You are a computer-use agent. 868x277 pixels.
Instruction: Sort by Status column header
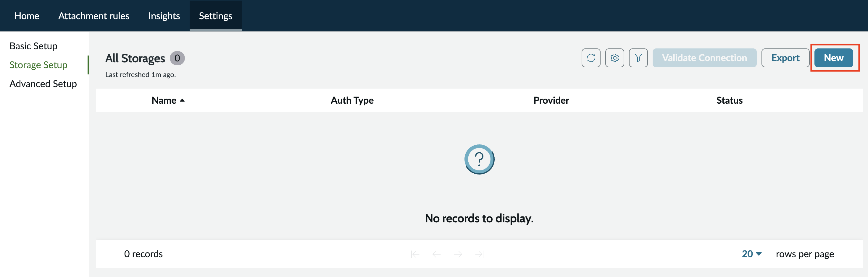(729, 100)
